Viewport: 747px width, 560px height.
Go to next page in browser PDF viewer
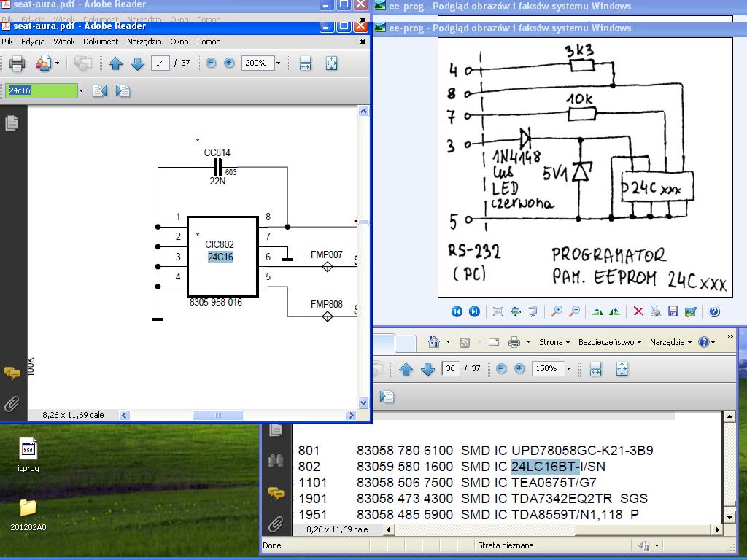pyautogui.click(x=427, y=369)
